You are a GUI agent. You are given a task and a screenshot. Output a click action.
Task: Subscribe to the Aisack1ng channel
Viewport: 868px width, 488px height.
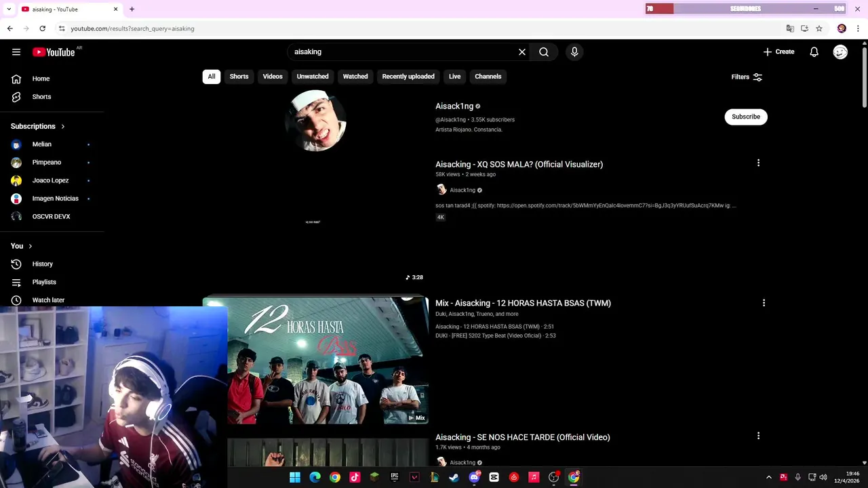click(746, 117)
